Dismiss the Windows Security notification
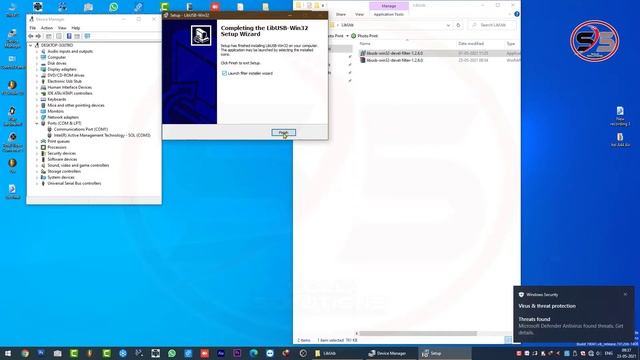Screen dimensions: 640x360 tap(625, 294)
